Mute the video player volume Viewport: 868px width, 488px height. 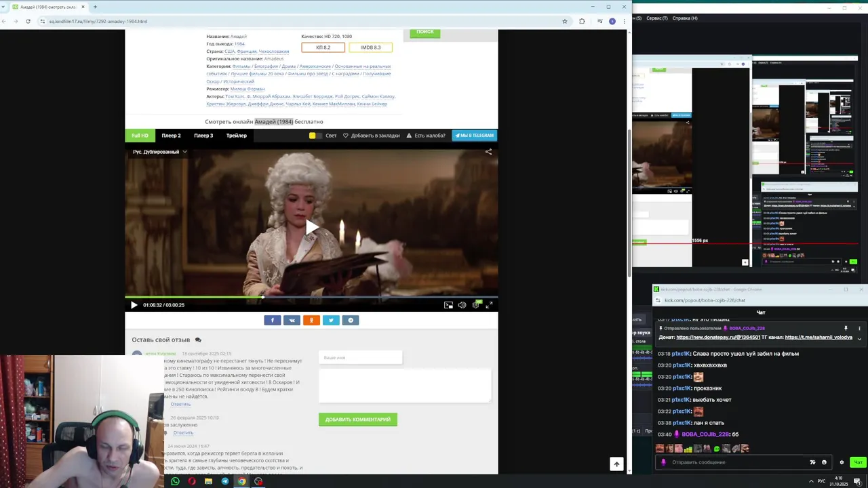[x=462, y=305]
